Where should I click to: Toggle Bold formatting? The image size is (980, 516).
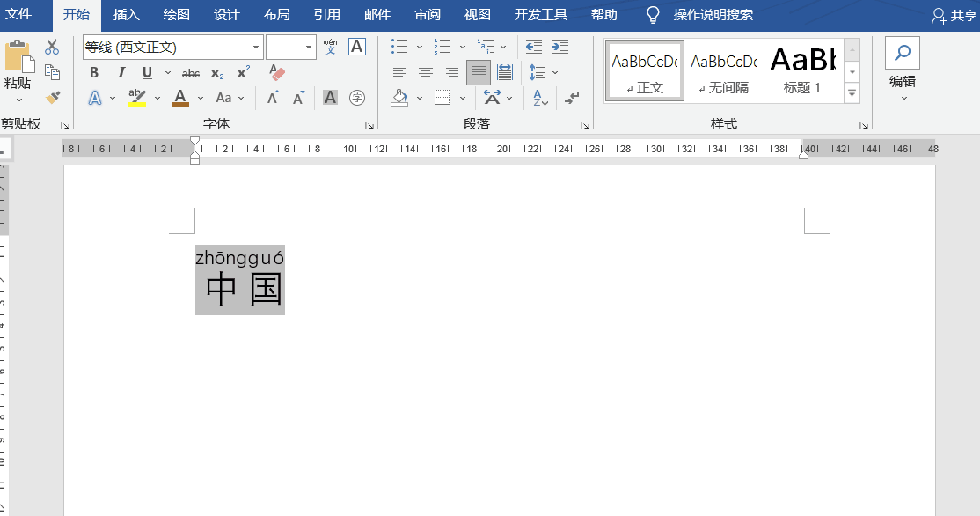pos(94,72)
